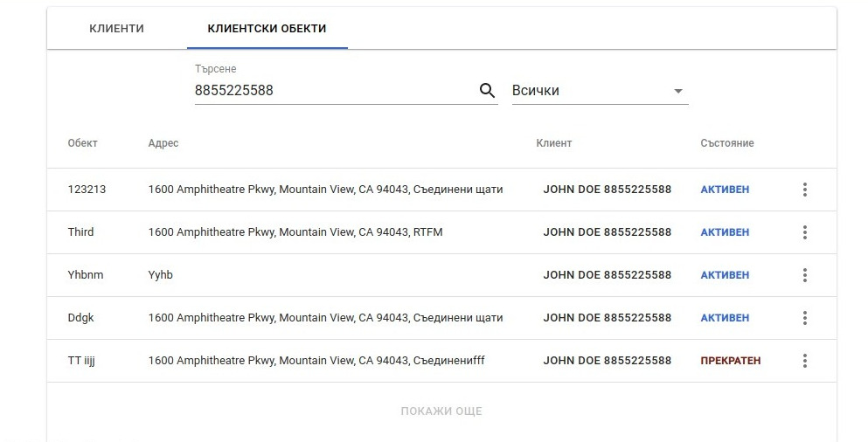Expand the Всички filter dropdown
The height and width of the screenshot is (442, 868).
click(600, 91)
